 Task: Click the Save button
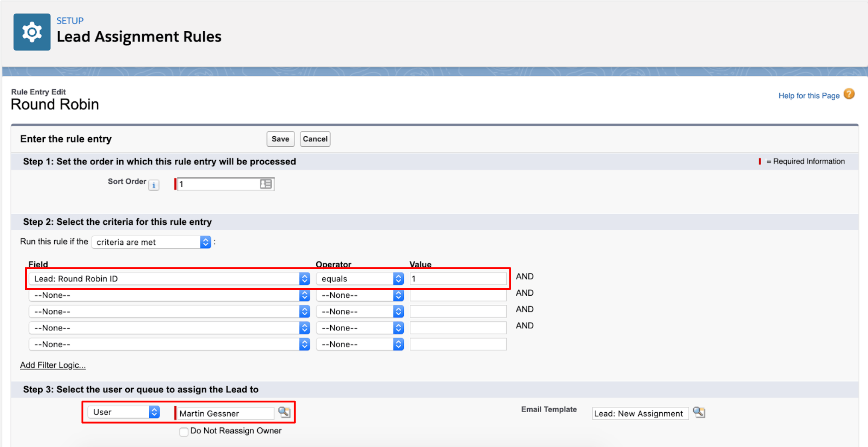click(x=280, y=139)
